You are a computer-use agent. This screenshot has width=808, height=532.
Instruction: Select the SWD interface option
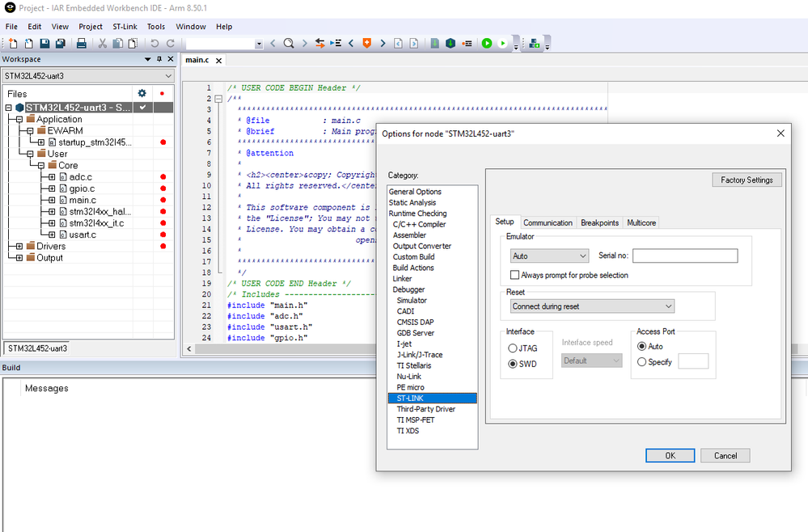point(513,364)
